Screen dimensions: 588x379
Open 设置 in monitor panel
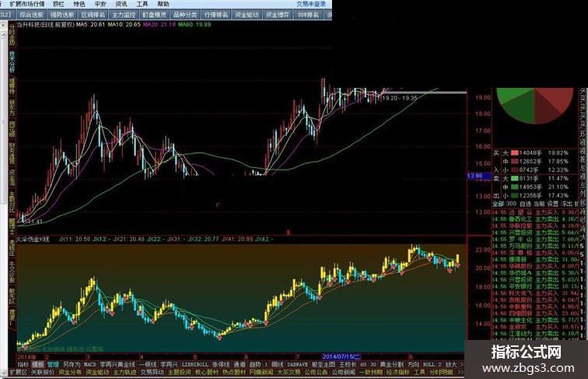[553, 204]
